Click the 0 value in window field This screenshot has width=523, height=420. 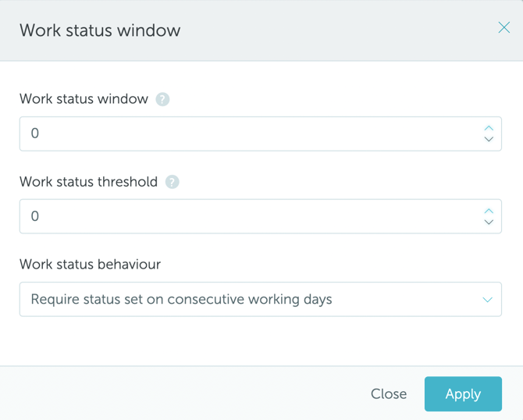pyautogui.click(x=34, y=133)
